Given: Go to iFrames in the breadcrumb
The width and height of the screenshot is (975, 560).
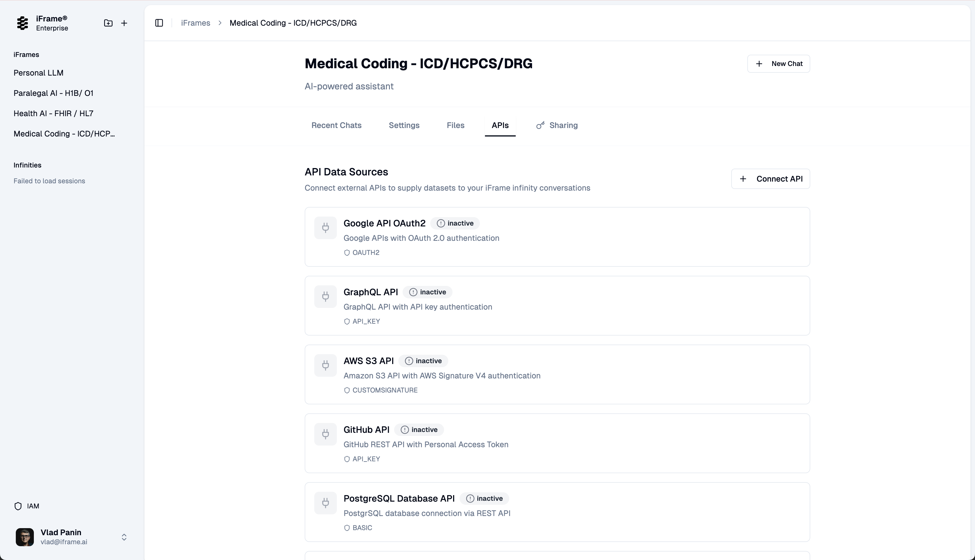Looking at the screenshot, I should (x=196, y=23).
